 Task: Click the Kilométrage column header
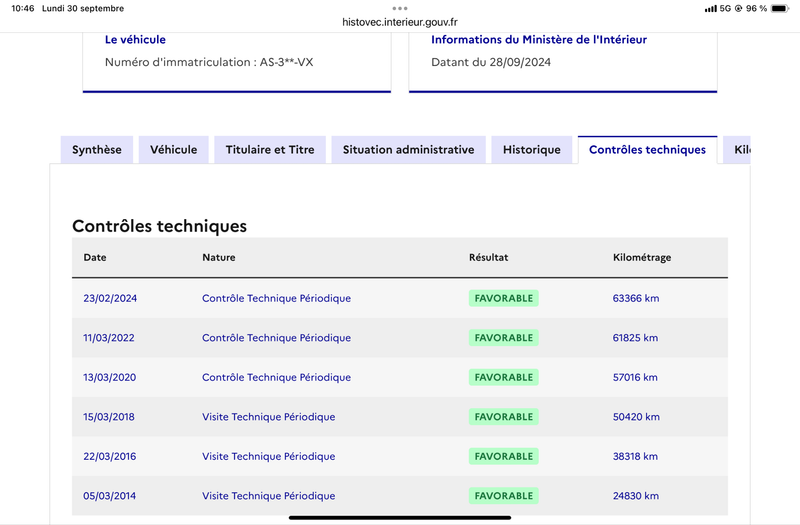[x=642, y=257]
